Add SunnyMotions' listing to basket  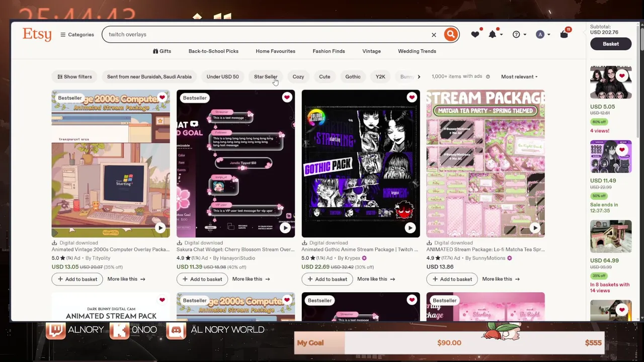point(452,279)
